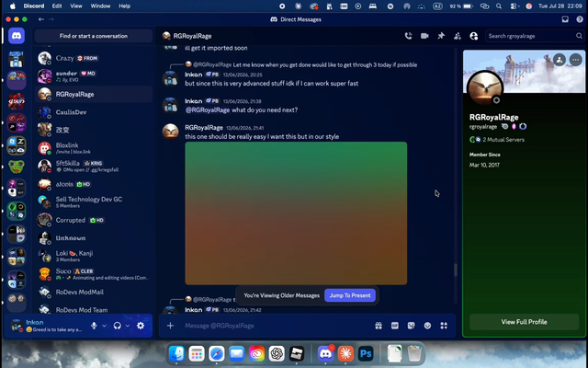Click the Jump To Present button
588x368 pixels.
click(x=350, y=295)
